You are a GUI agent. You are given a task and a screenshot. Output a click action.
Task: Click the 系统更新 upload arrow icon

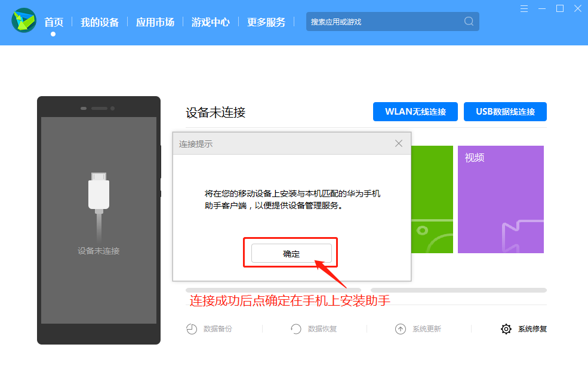click(x=401, y=329)
